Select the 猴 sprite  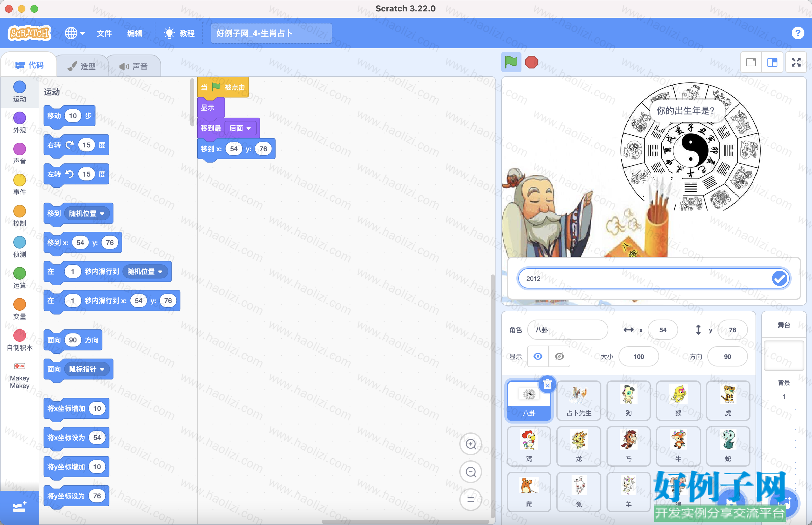pos(678,401)
